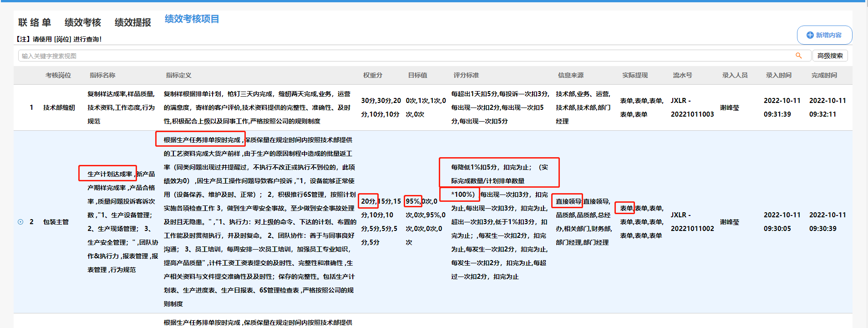Viewport: 868px width, 328px height.
Task: Click completion time 2022-10-11 09:30:39
Action: (827, 222)
